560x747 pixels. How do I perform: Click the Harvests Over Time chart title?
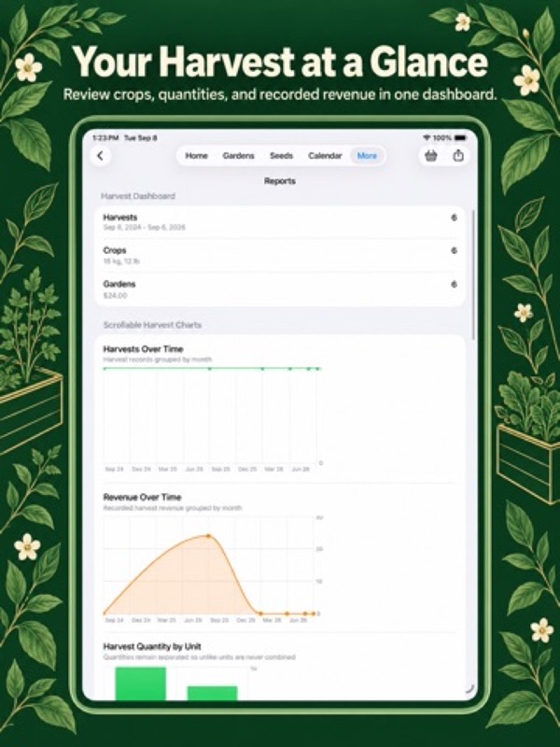[x=143, y=348]
